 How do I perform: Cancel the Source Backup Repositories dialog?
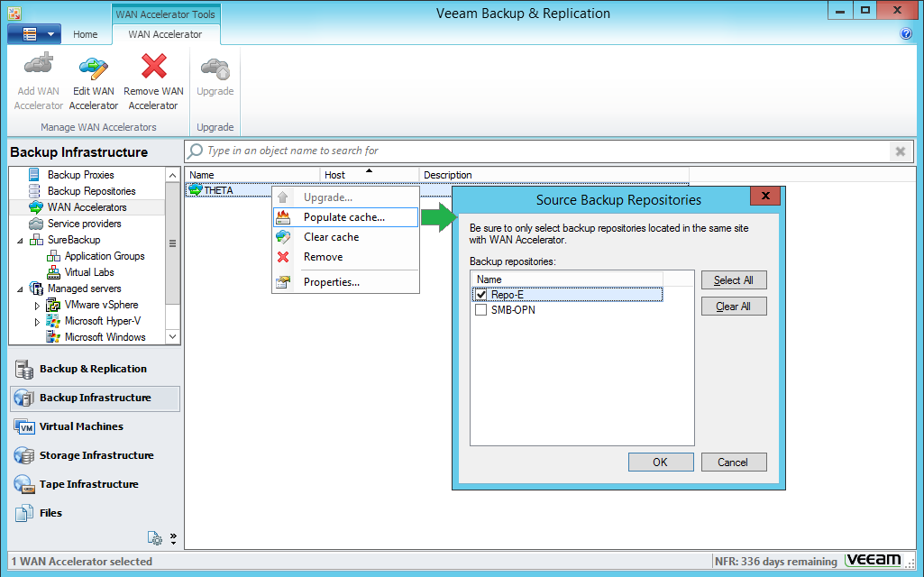click(x=734, y=463)
